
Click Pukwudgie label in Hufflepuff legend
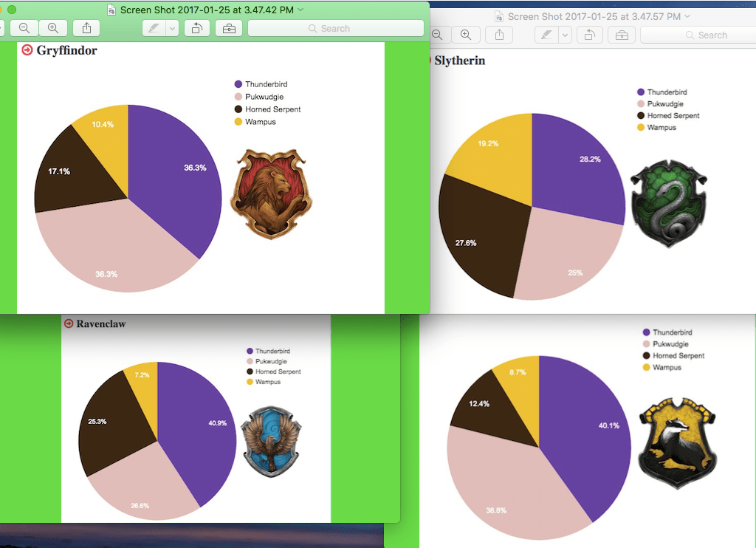tap(670, 344)
